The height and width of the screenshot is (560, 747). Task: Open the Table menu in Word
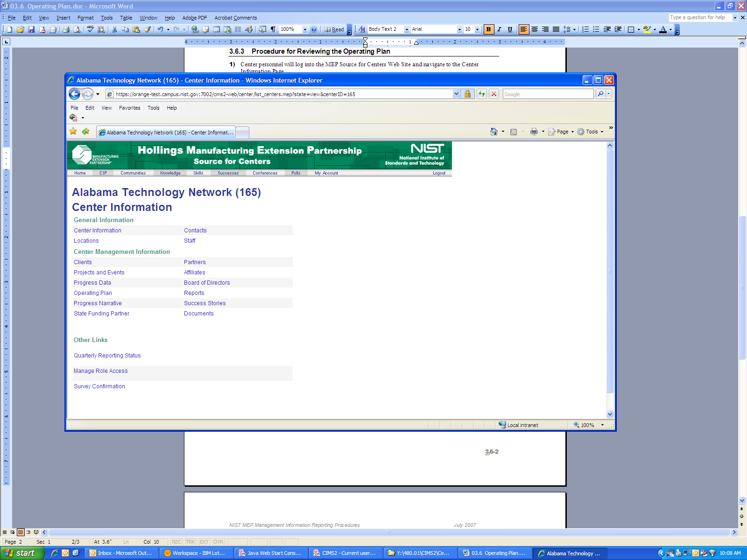click(126, 18)
